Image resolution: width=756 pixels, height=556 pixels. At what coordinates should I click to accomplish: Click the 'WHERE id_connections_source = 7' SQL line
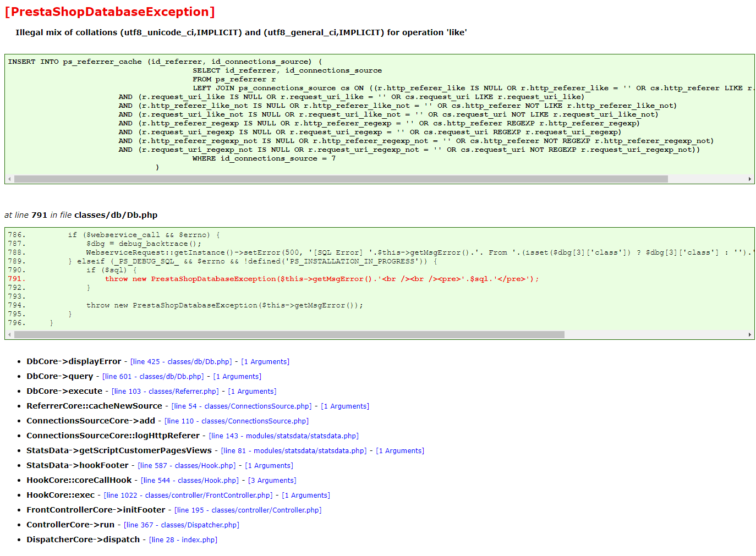(x=264, y=158)
